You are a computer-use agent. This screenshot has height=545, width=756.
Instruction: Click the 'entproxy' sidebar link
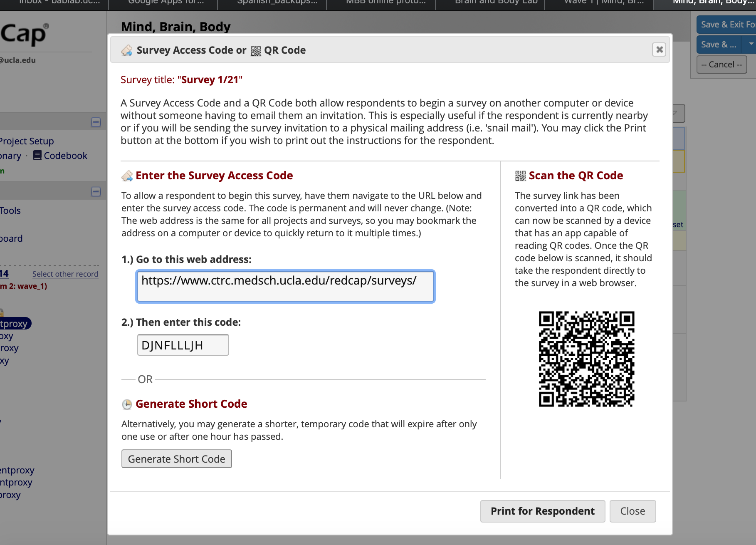pyautogui.click(x=17, y=470)
